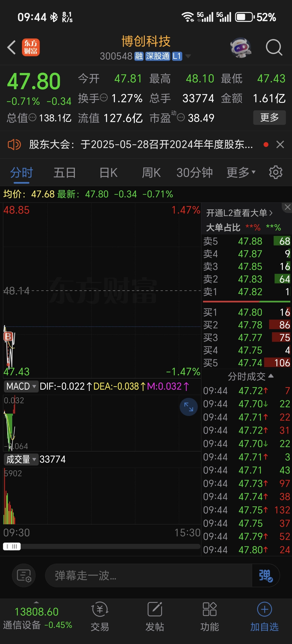Image resolution: width=292 pixels, height=644 pixels.
Task: Switch to 周K tab
Action: click(x=151, y=173)
